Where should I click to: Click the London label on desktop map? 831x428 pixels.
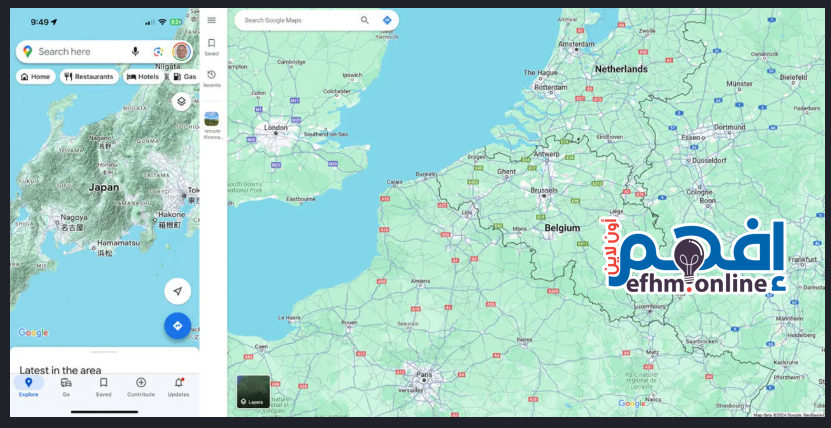tap(276, 128)
